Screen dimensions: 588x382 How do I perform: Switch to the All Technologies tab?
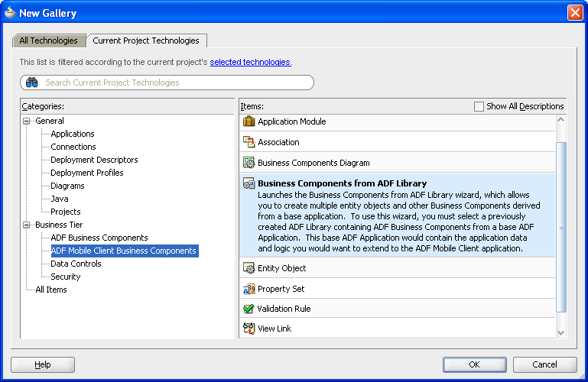tap(49, 40)
